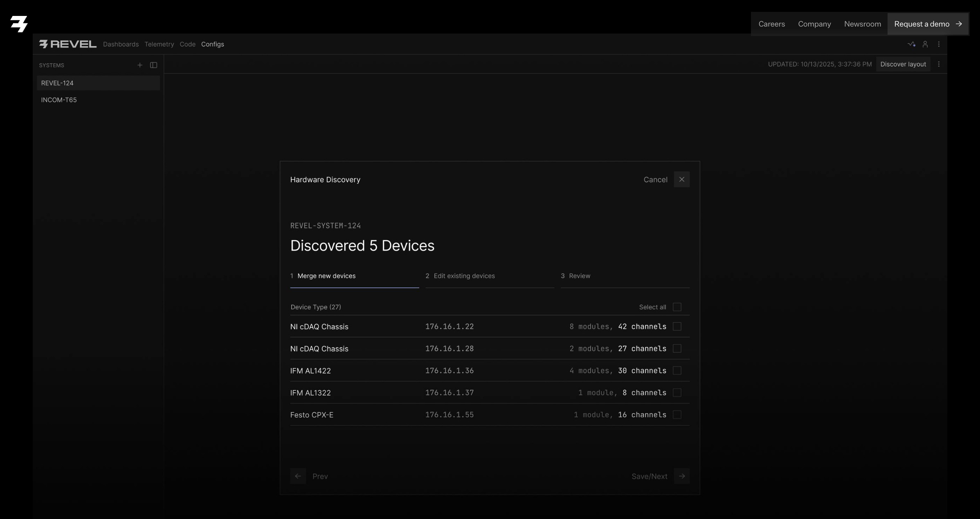Image resolution: width=980 pixels, height=519 pixels.
Task: Open the user profile icon
Action: click(925, 44)
